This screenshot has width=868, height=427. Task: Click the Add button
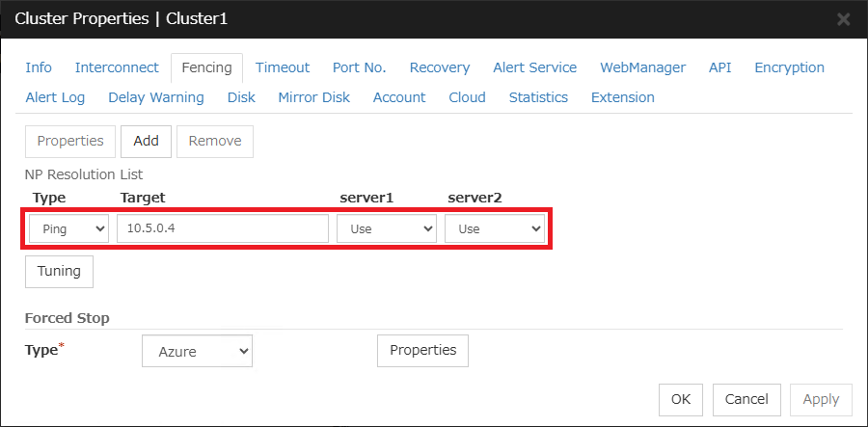pos(146,141)
